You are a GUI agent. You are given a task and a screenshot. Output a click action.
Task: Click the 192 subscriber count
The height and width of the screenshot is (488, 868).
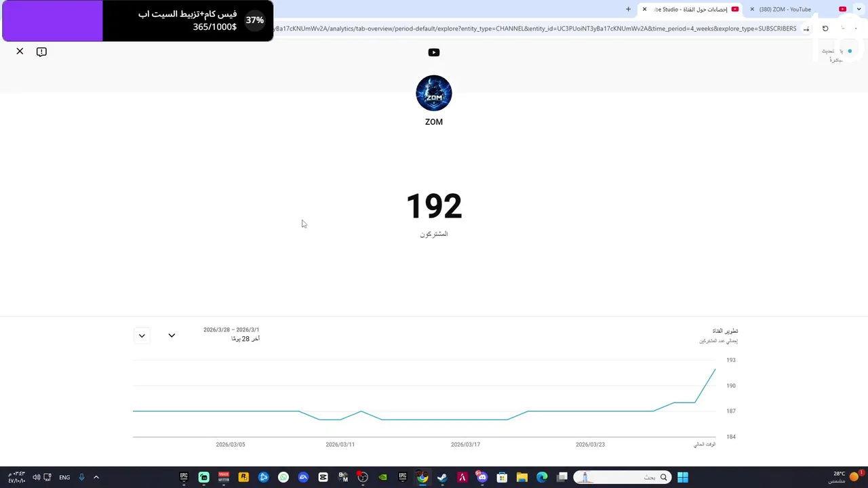coord(434,206)
